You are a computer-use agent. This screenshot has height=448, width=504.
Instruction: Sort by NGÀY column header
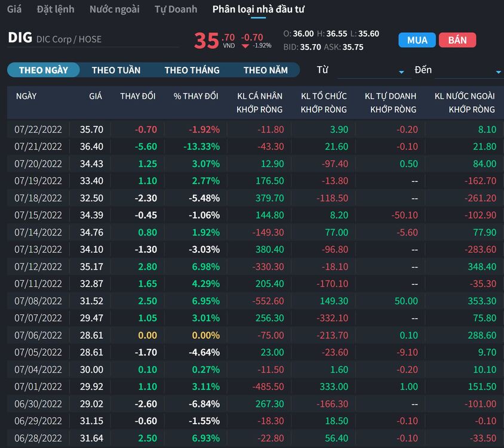point(26,96)
